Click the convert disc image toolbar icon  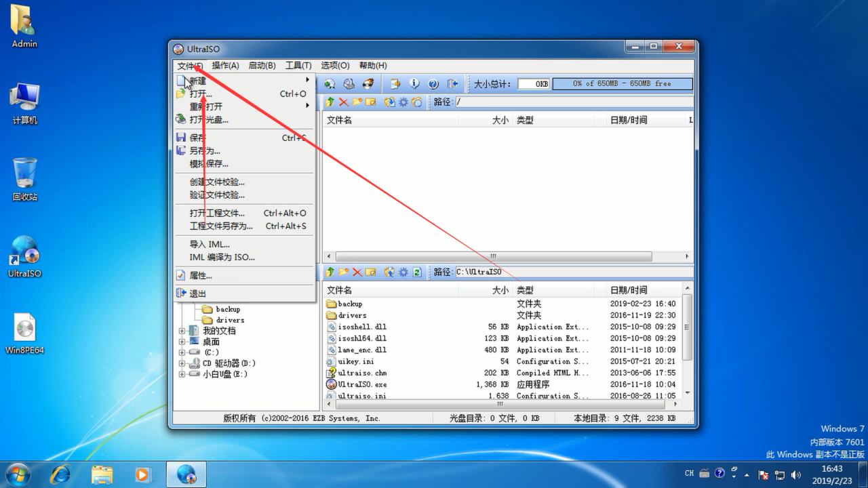pos(330,84)
